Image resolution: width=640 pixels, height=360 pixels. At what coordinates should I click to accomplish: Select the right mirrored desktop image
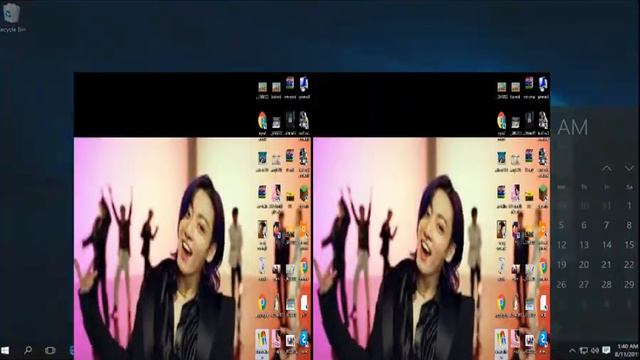[431, 216]
